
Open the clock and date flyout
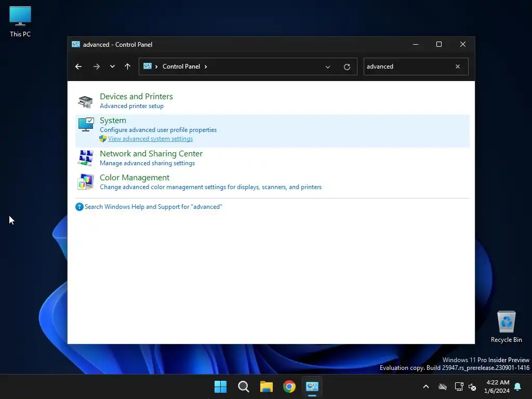tap(497, 387)
